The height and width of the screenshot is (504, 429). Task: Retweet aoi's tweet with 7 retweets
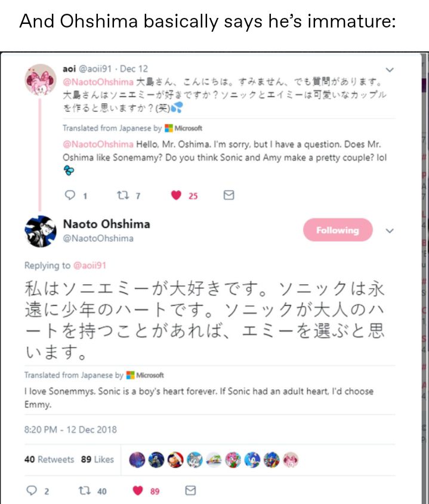(x=123, y=195)
